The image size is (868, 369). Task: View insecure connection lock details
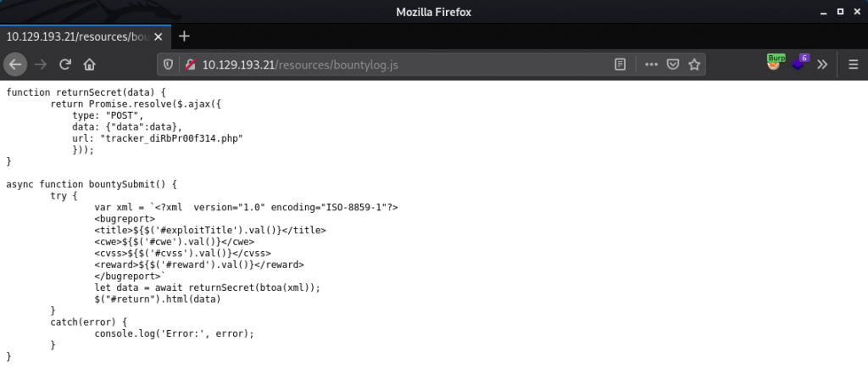(x=188, y=64)
